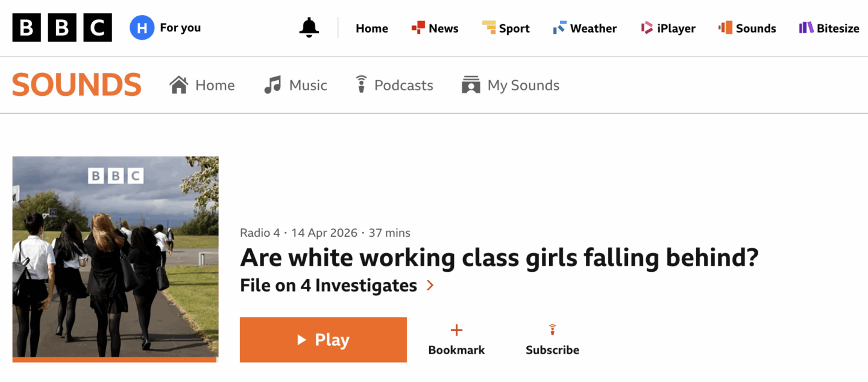Go to BBC Home in top bar

(x=371, y=28)
